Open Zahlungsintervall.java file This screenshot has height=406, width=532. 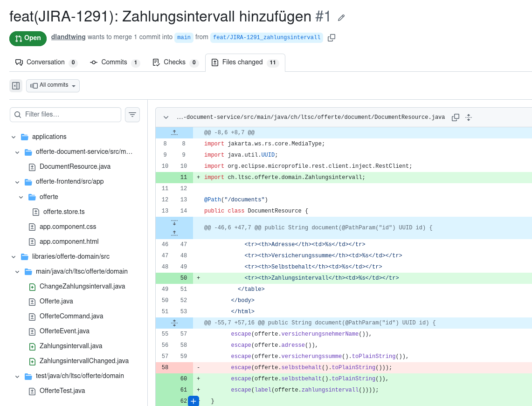(x=70, y=346)
